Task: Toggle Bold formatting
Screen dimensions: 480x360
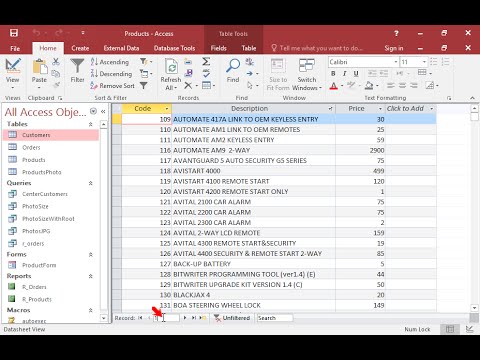Action: click(333, 73)
